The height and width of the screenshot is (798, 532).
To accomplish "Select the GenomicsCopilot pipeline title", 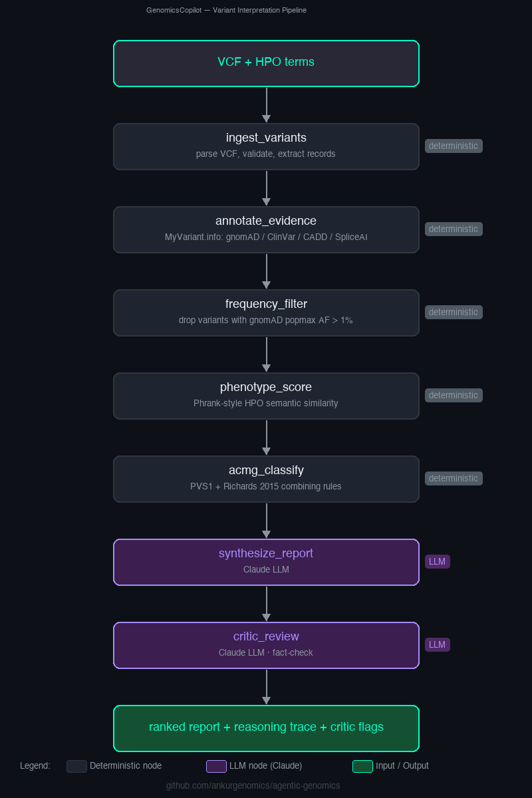I will [226, 10].
